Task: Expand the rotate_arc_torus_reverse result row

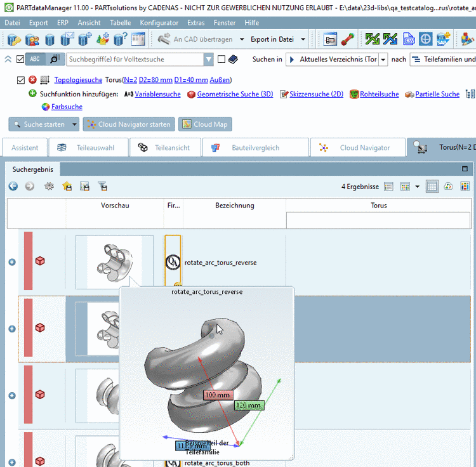Action: point(12,262)
